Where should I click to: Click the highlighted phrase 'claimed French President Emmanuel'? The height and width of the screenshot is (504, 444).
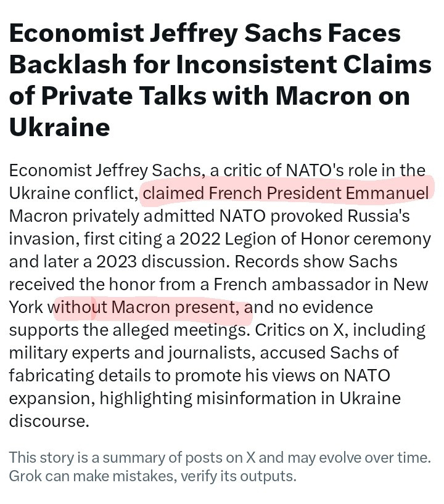pyautogui.click(x=286, y=193)
